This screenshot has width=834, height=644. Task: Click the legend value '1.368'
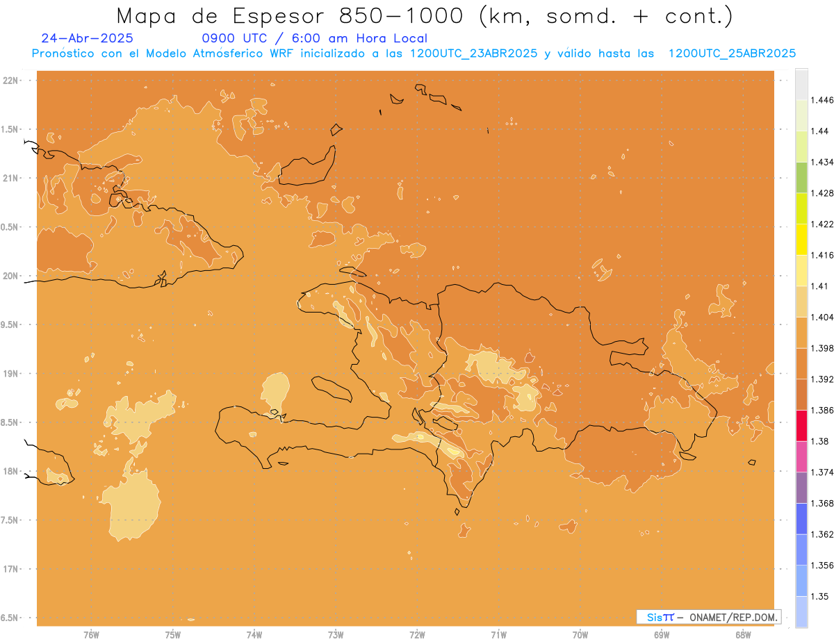tap(822, 503)
